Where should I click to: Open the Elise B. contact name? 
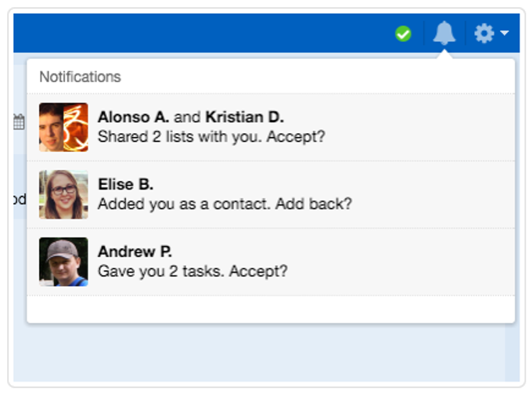click(x=125, y=184)
